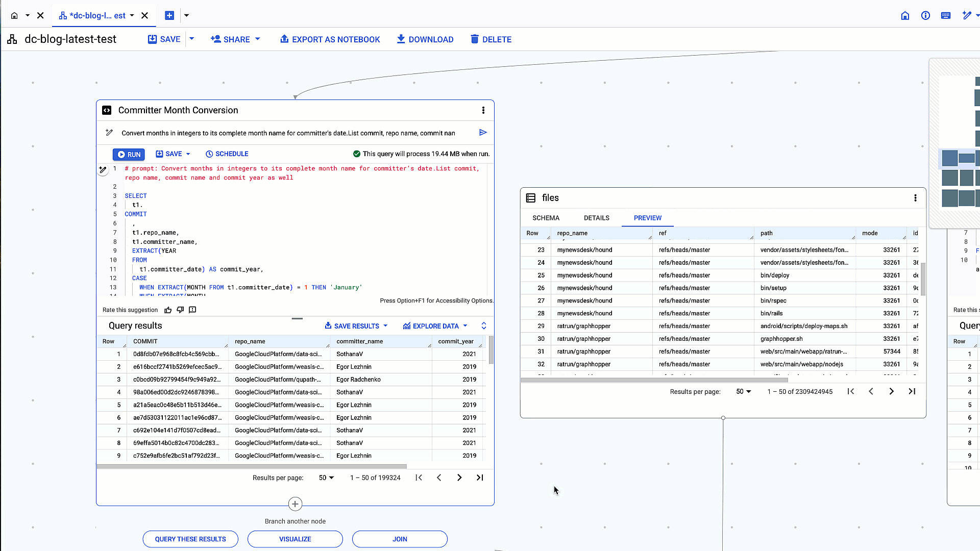Click the thumbs down icon on suggestion
The width and height of the screenshot is (980, 551).
(x=180, y=310)
